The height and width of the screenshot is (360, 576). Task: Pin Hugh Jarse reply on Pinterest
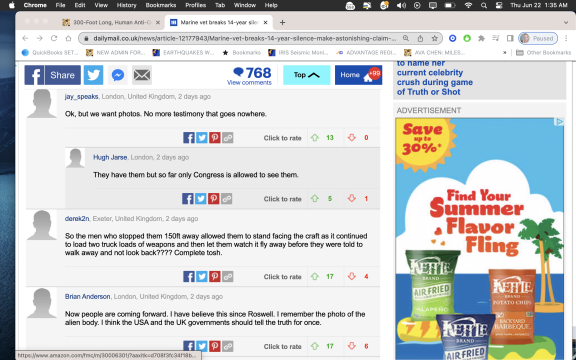(x=213, y=199)
